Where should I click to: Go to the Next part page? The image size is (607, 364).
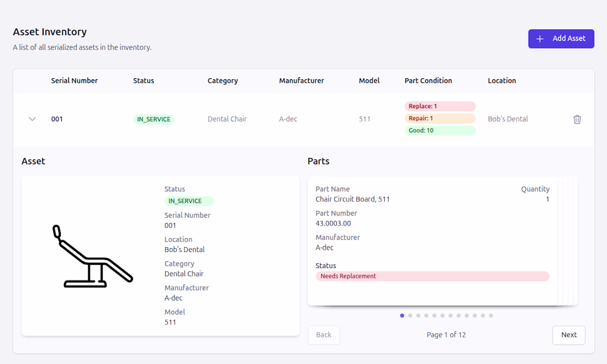coord(568,335)
